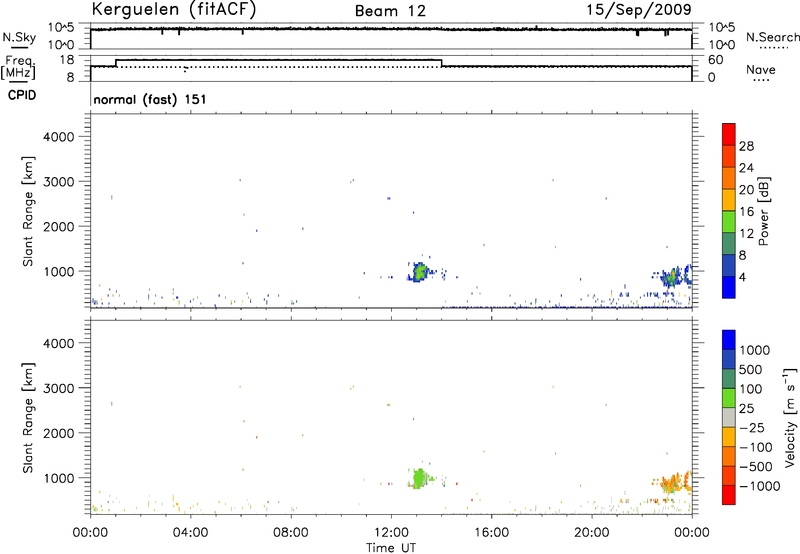Click the bright blue bottom segment of Power colorbar
This screenshot has width=800, height=554.
[729, 287]
